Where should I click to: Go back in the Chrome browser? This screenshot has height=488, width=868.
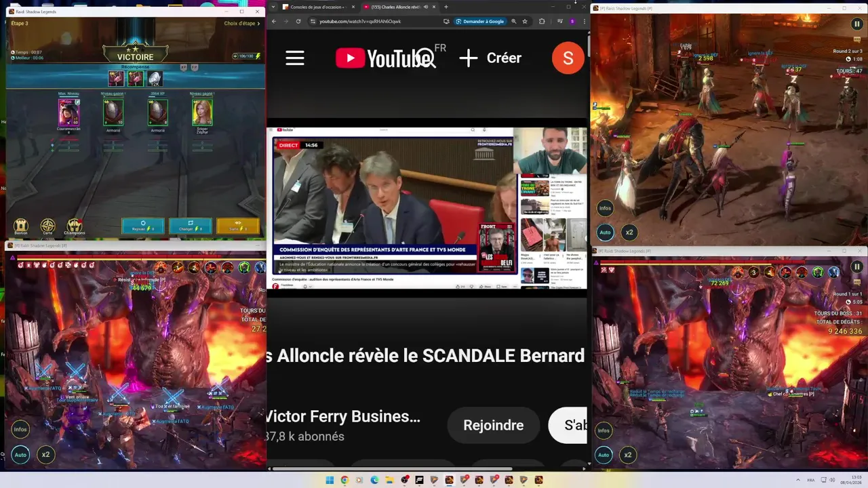274,21
